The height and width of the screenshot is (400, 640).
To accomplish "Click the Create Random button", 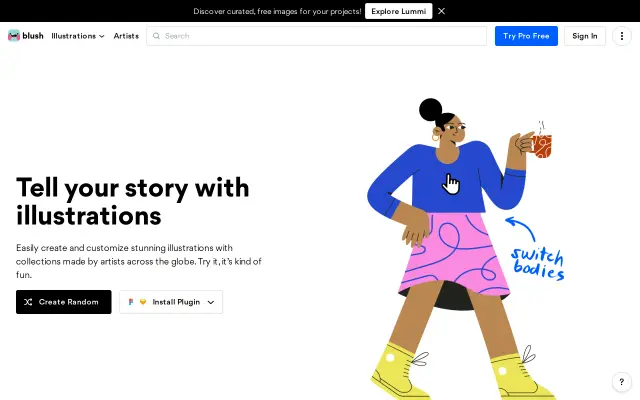I will [x=64, y=302].
